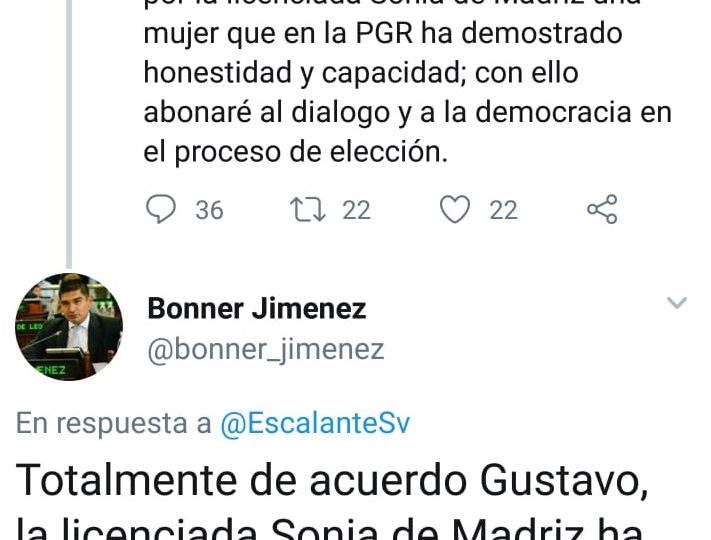Click the reply count 36

pos(209,210)
